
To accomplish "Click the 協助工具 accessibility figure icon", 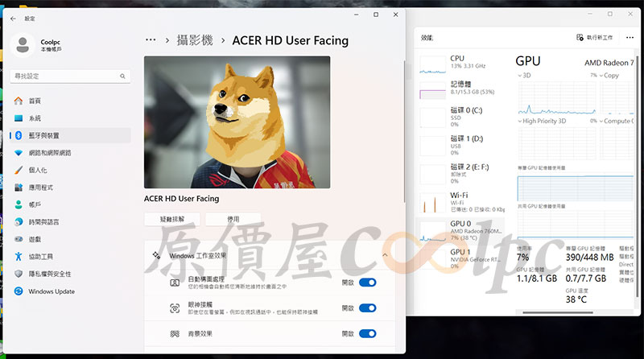I will point(19,256).
